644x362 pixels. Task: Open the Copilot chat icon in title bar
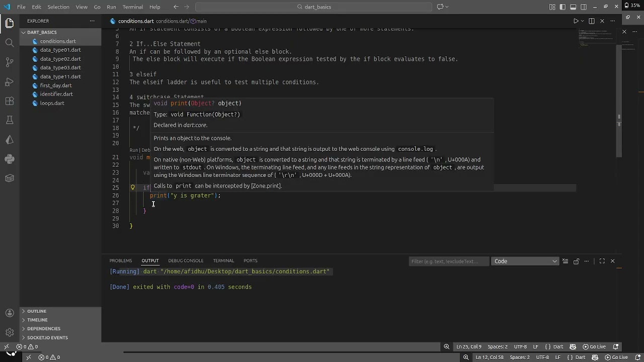(440, 7)
